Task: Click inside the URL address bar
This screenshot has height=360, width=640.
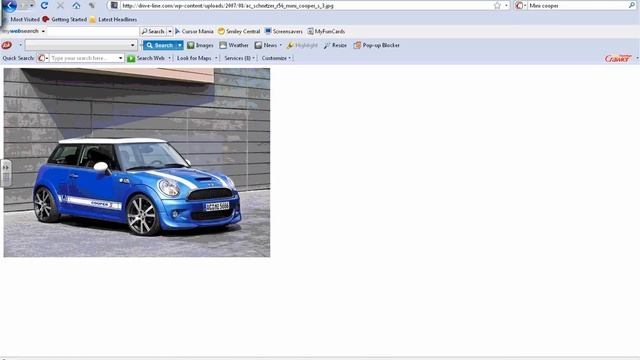Action: click(305, 6)
